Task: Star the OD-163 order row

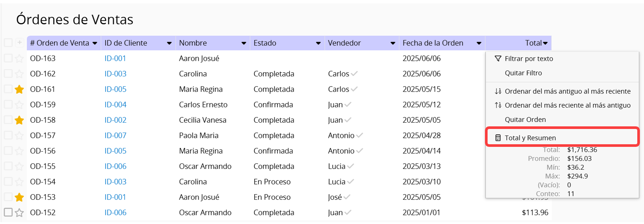Action: [x=19, y=59]
